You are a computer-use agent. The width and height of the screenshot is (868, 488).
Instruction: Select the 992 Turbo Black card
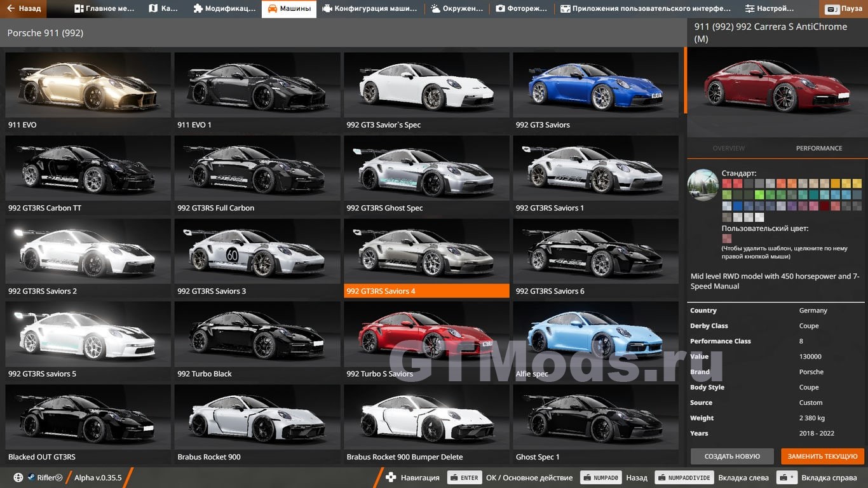click(257, 341)
